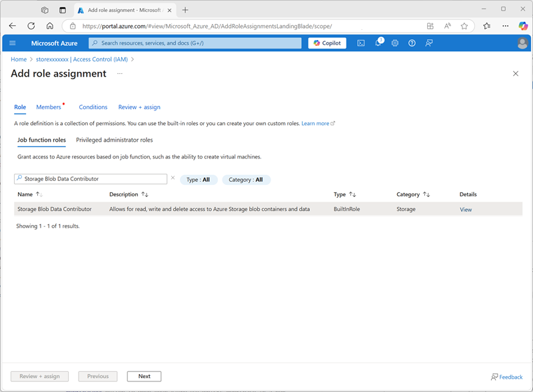Toggle read aloud in the address bar
This screenshot has height=392, width=533.
coord(448,26)
